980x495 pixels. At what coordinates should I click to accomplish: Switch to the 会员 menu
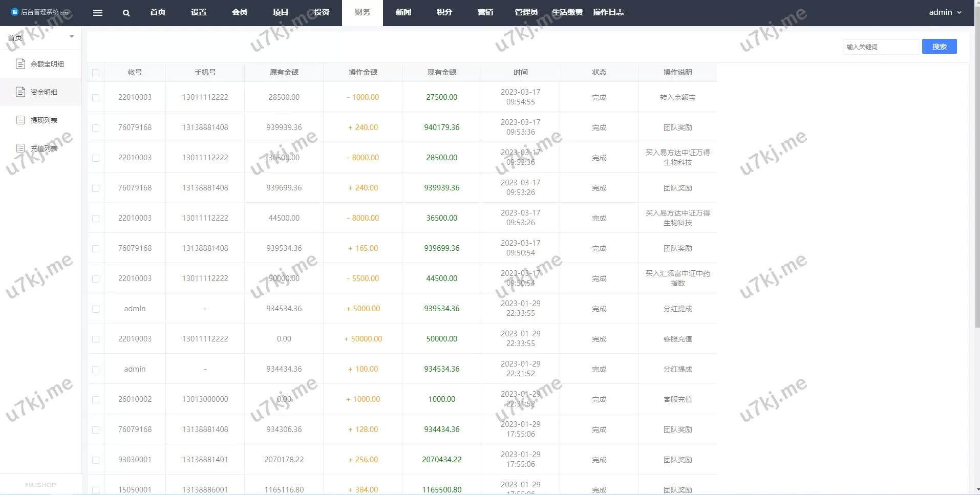click(240, 12)
